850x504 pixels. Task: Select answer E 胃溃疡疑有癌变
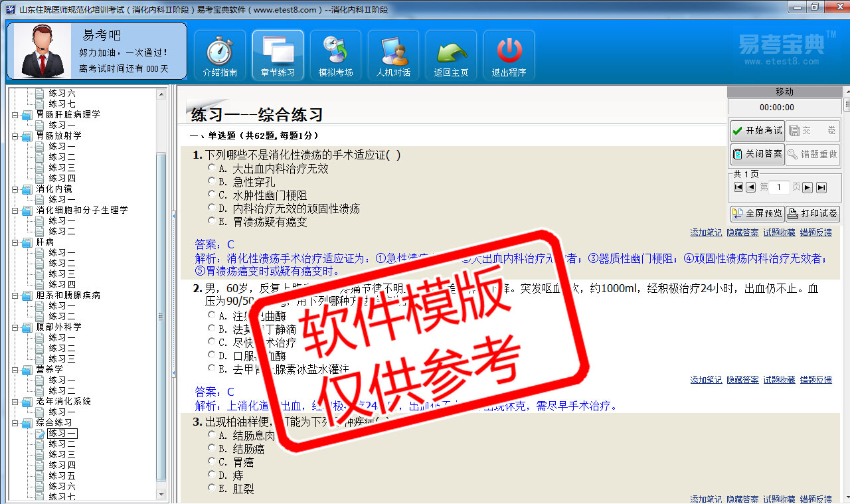click(x=212, y=221)
